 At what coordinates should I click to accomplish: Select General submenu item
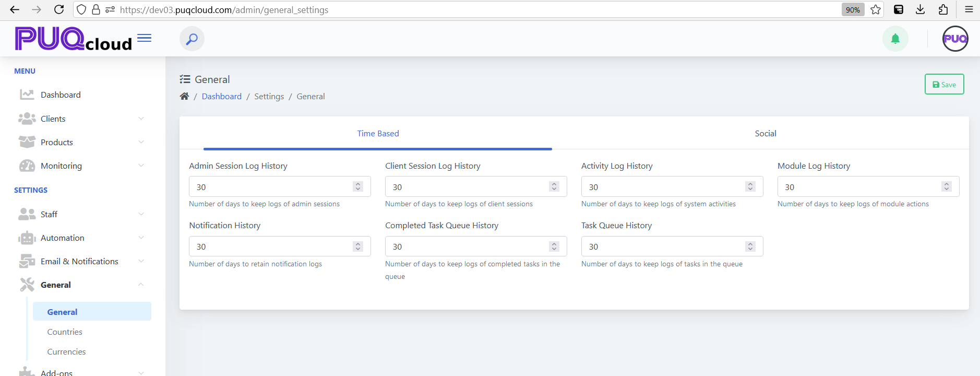[x=92, y=312]
